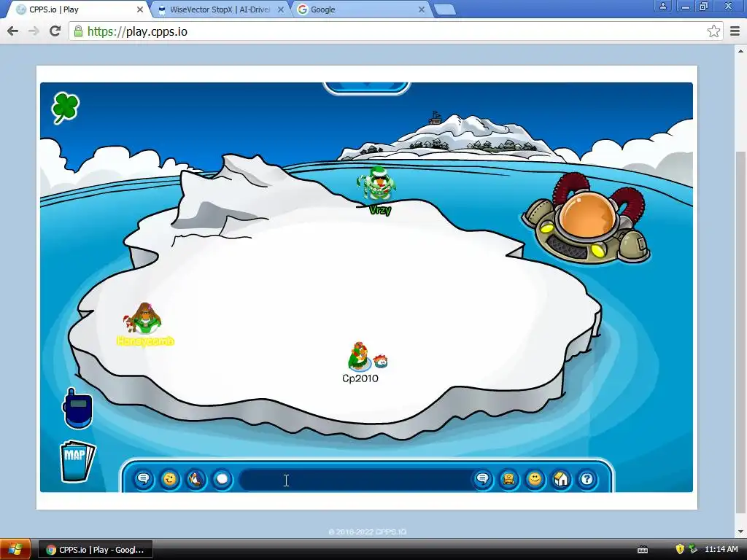
Task: Close the WiseVector StopX tab
Action: pos(281,9)
